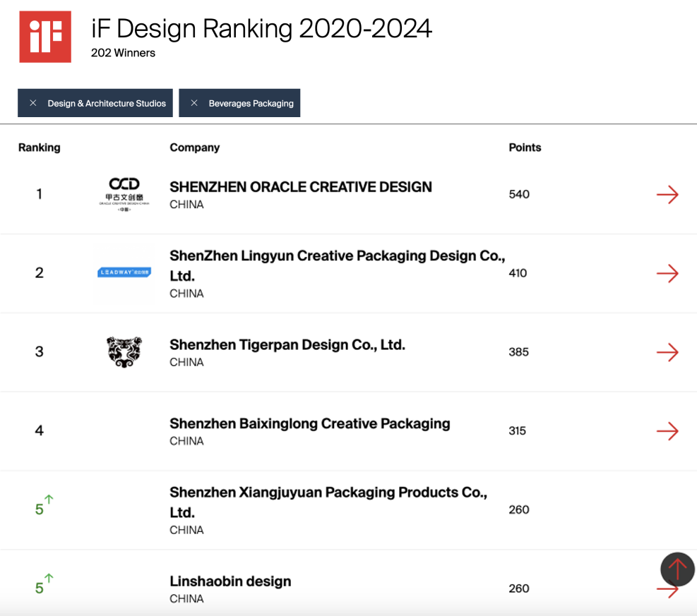Click rank number 1
The height and width of the screenshot is (616, 697).
point(39,194)
